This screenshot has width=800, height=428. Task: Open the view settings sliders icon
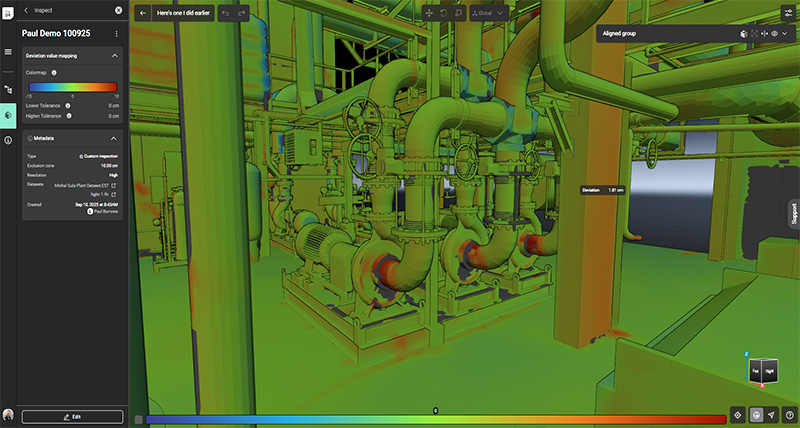tap(787, 12)
